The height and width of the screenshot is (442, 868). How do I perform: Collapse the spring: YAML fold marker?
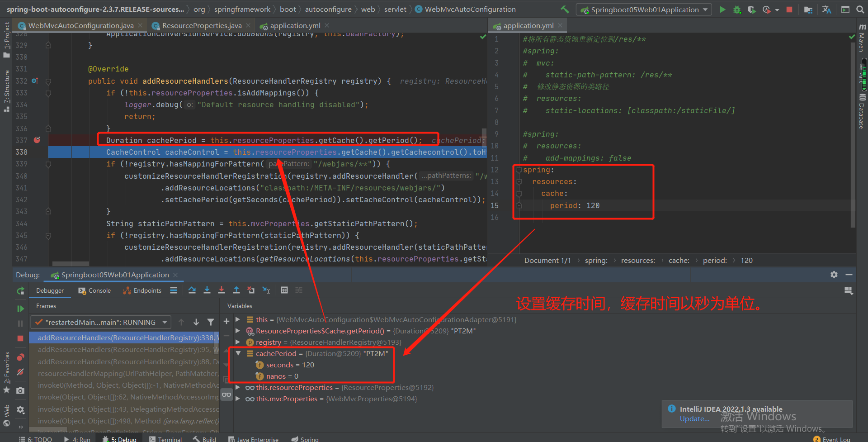[x=519, y=170]
